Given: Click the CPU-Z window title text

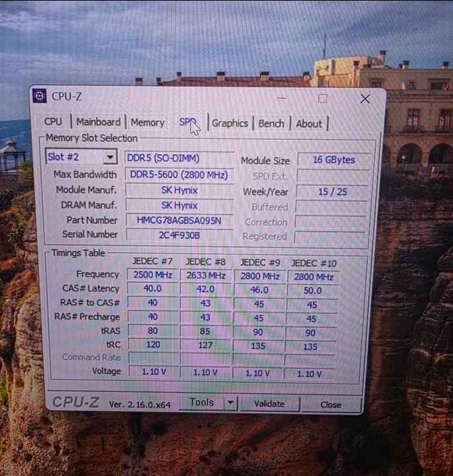Looking at the screenshot, I should pos(67,97).
